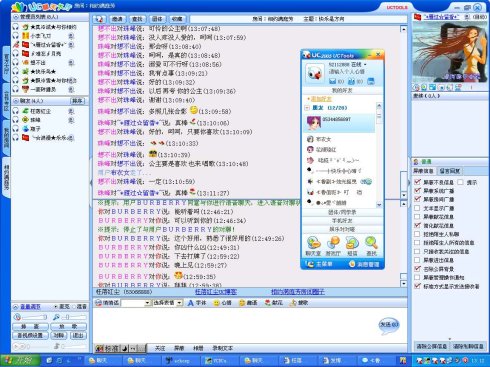Click the microphone icon in audio panel
Viewport: 490px width, 367px height.
(x=56, y=317)
